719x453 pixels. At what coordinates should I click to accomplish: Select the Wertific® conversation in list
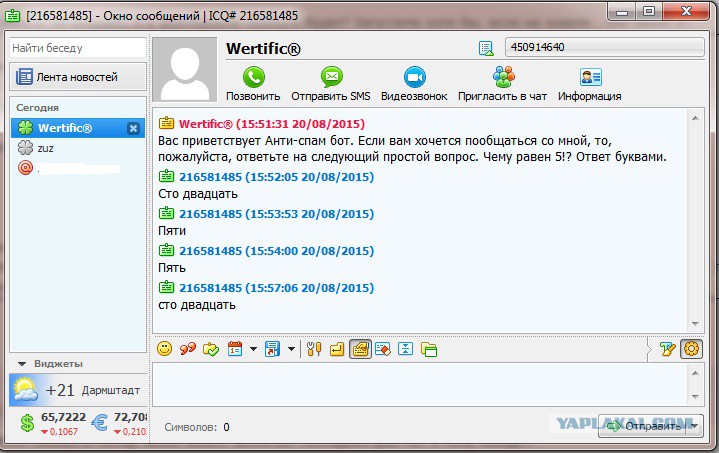point(78,128)
